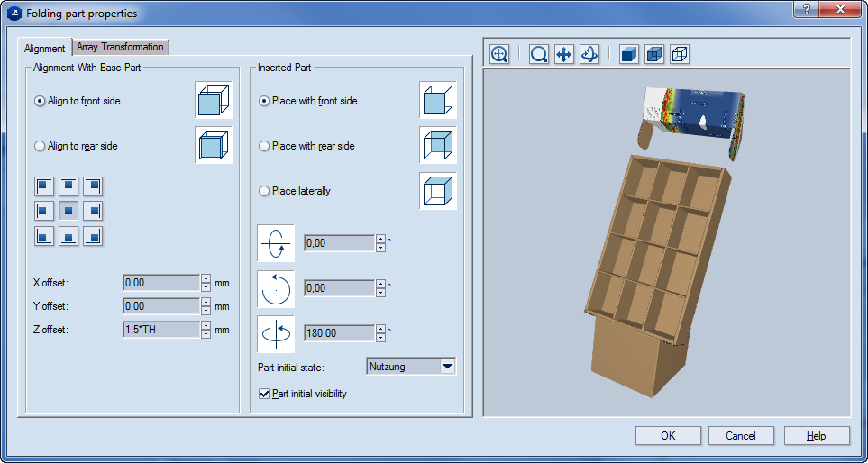This screenshot has width=868, height=463.
Task: Open the Part initial state dropdown
Action: (x=447, y=366)
